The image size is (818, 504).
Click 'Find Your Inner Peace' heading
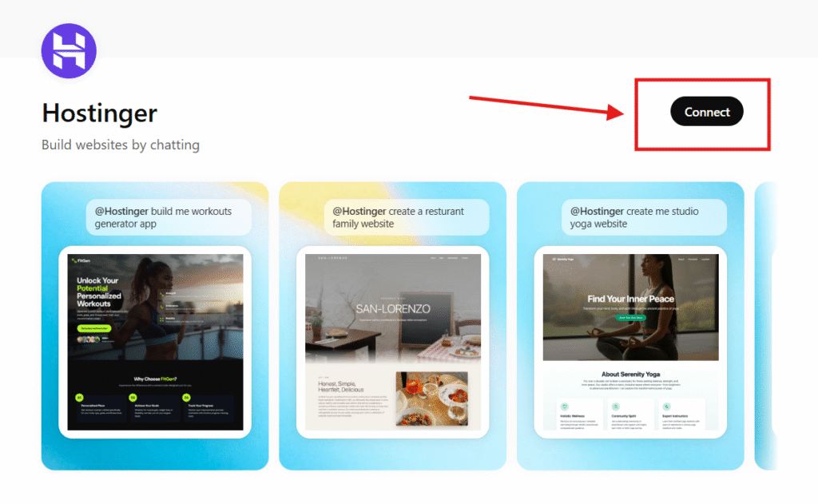pos(631,299)
